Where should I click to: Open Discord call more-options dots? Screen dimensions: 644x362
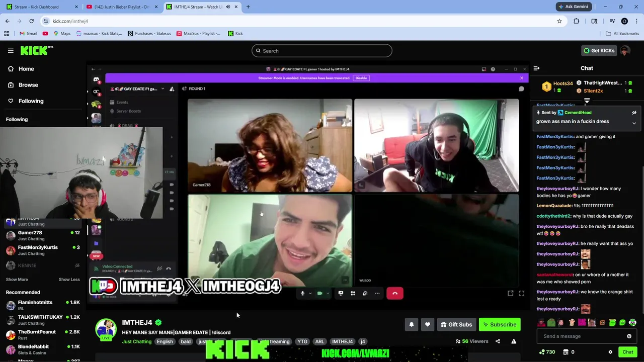[x=377, y=293]
